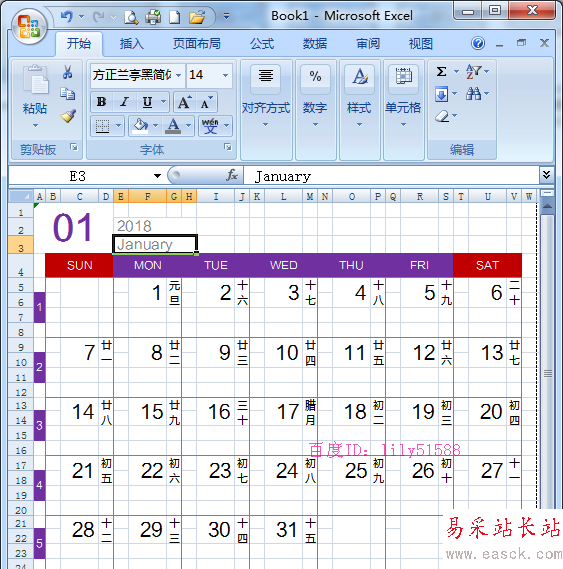Click the Copy icon
Image resolution: width=563 pixels, height=569 pixels.
[x=68, y=94]
